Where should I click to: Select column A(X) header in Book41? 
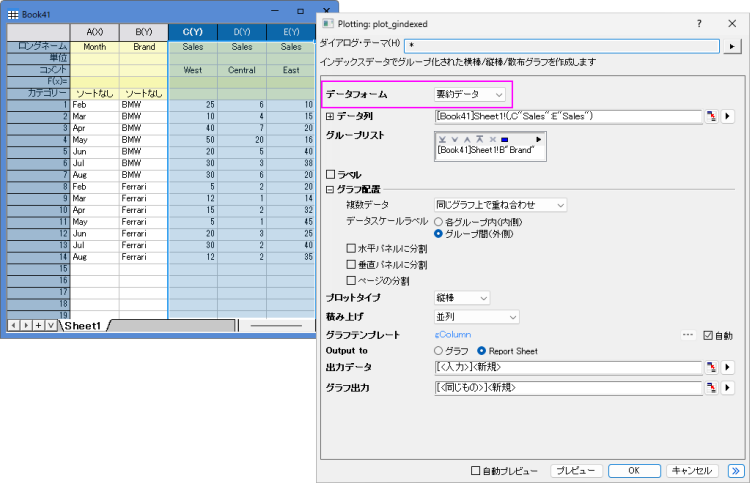click(x=95, y=32)
